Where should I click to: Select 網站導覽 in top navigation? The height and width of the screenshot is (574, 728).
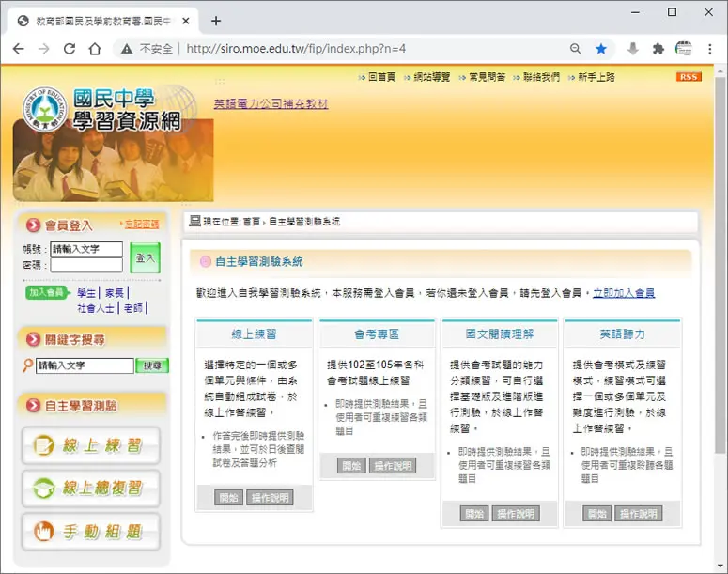coord(432,77)
